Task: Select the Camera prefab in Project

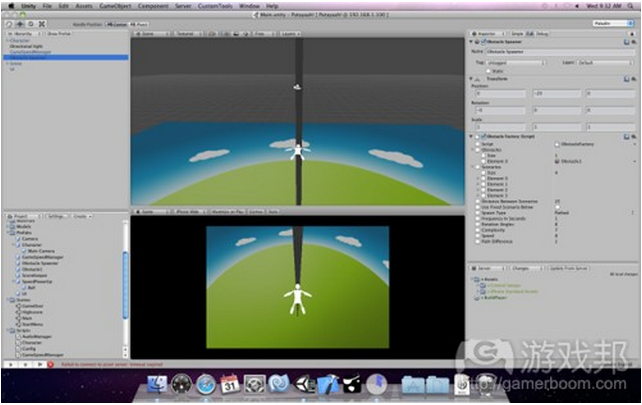Action: coord(30,239)
